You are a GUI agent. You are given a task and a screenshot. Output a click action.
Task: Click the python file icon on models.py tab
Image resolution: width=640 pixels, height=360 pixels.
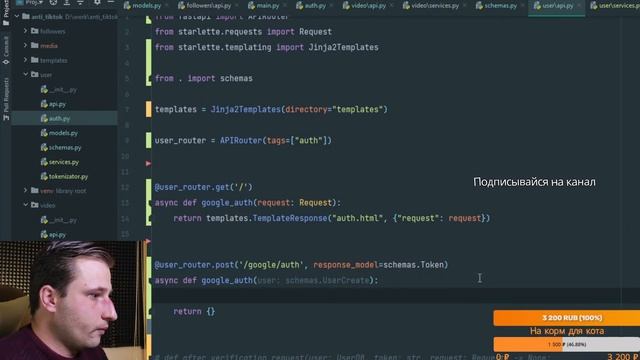point(127,6)
